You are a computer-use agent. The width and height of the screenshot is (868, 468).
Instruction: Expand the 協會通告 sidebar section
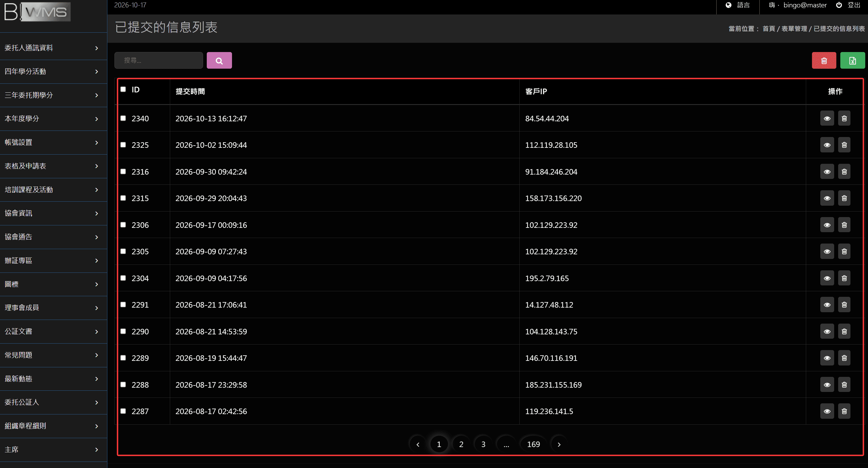coord(54,237)
